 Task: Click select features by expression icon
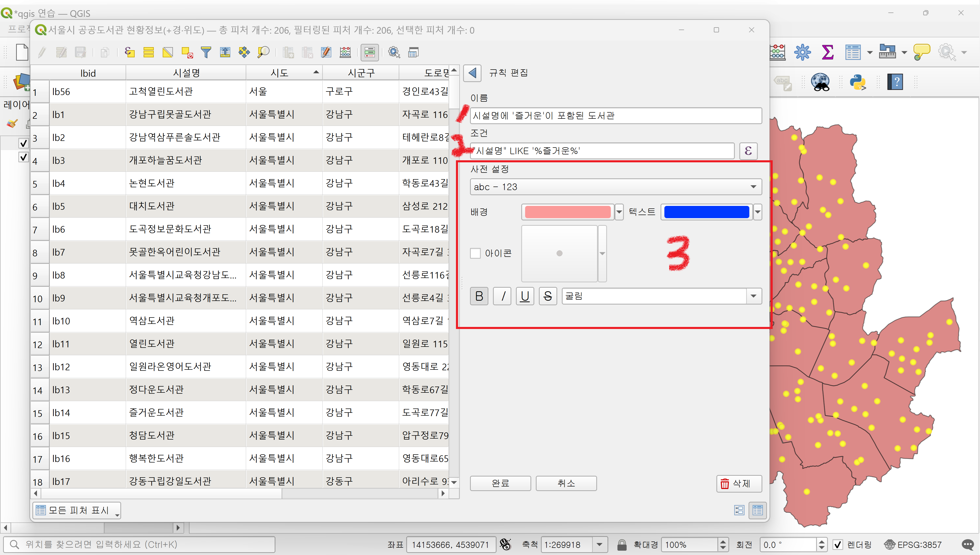pos(130,52)
